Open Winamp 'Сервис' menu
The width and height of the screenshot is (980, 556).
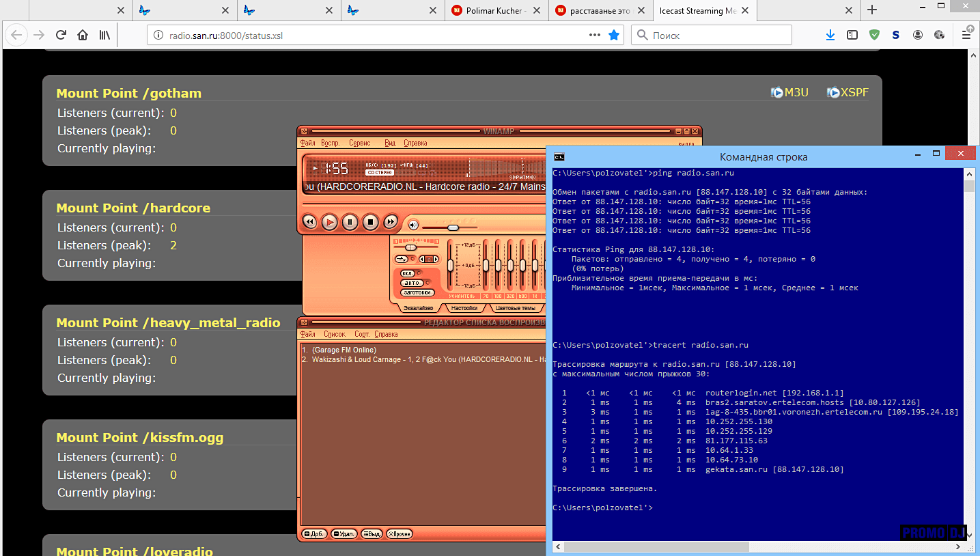point(359,143)
